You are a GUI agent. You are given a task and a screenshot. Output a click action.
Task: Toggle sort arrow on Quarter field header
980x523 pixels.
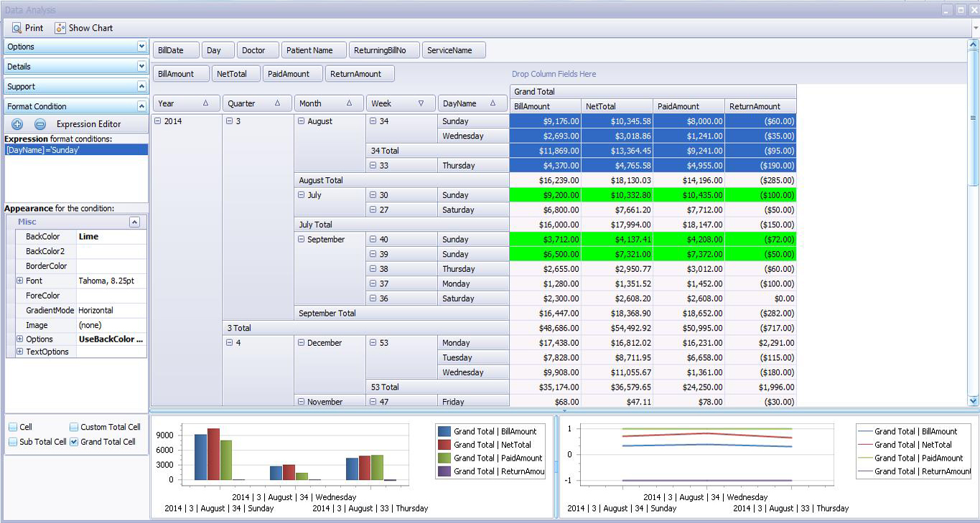tap(277, 103)
